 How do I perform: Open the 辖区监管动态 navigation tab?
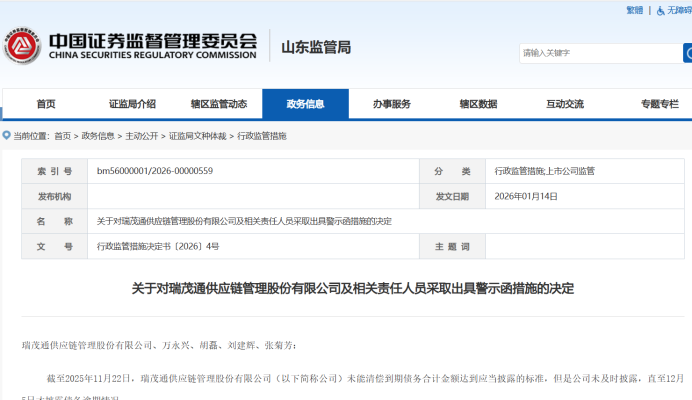218,104
